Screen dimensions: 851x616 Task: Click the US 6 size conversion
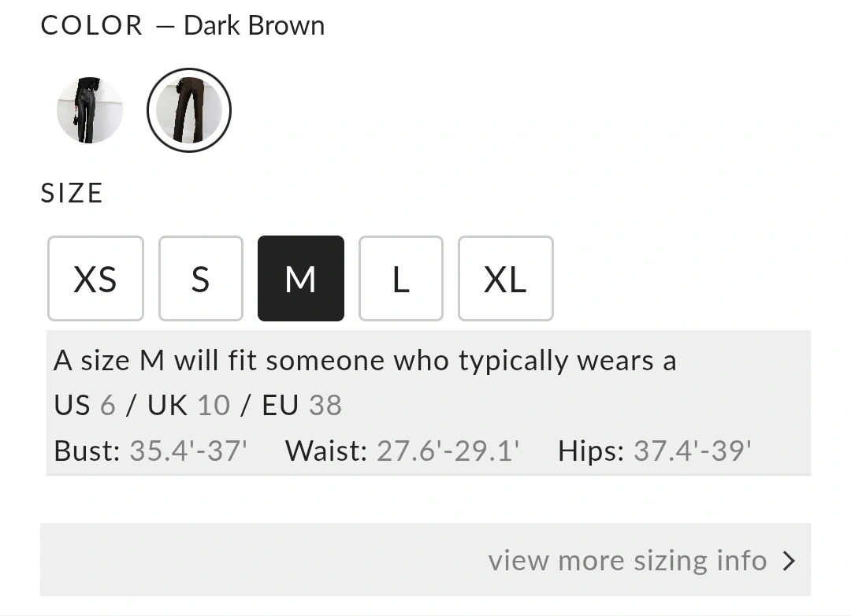coord(85,406)
